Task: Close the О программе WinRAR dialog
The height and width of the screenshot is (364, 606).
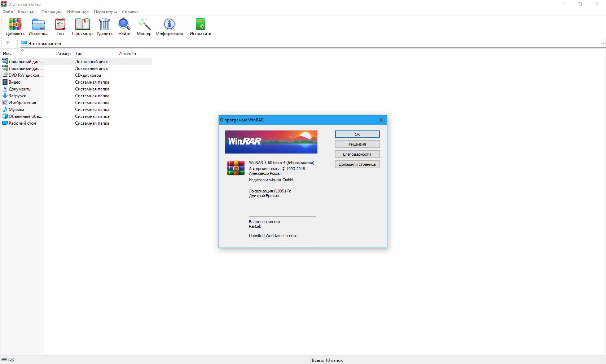Action: pos(381,120)
